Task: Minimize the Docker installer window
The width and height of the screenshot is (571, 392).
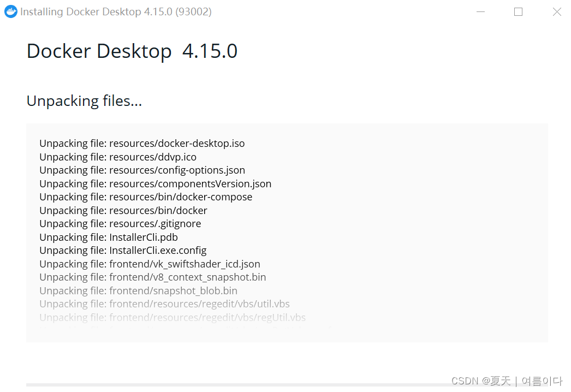Action: 481,11
